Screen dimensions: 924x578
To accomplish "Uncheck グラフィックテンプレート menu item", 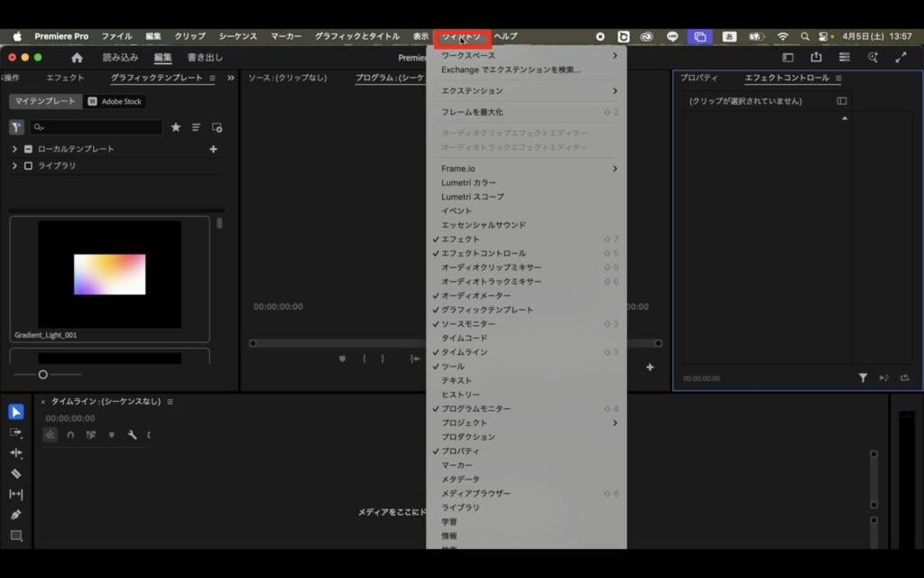I will (x=527, y=310).
